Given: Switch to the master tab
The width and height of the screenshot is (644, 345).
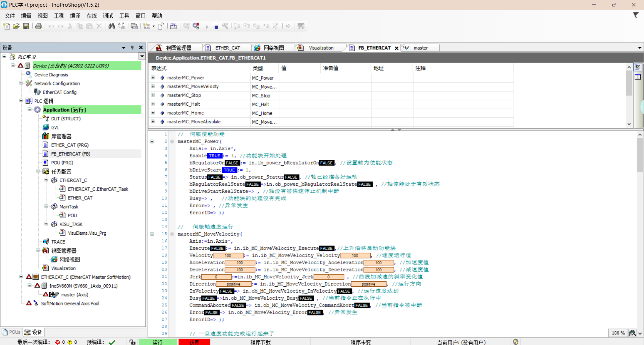Looking at the screenshot, I should pyautogui.click(x=421, y=48).
